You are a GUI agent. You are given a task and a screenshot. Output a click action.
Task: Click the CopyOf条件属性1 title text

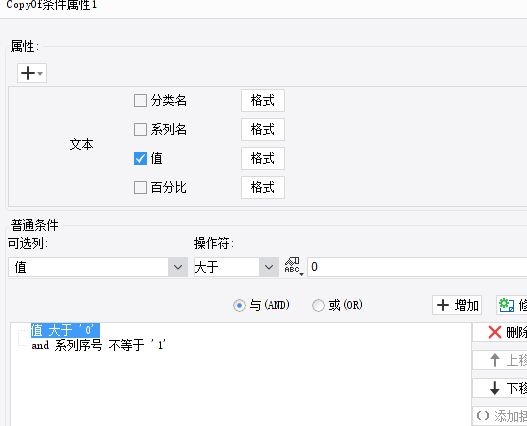pos(52,5)
